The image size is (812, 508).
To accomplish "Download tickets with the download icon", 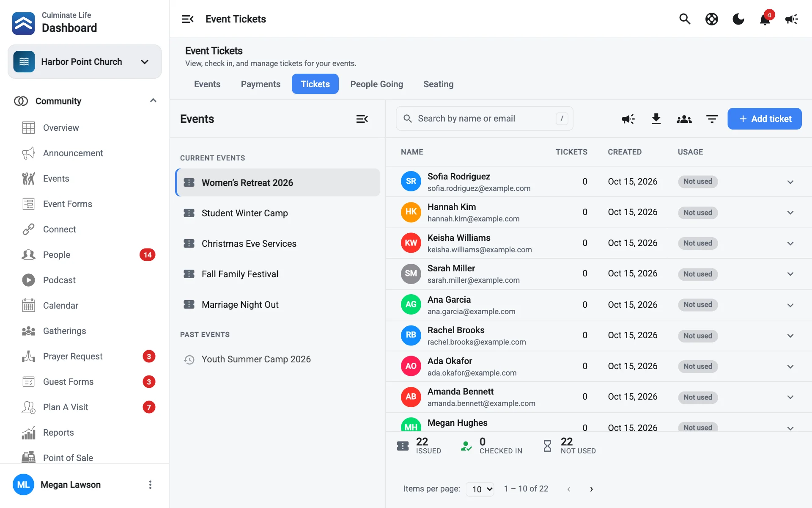I will [656, 119].
